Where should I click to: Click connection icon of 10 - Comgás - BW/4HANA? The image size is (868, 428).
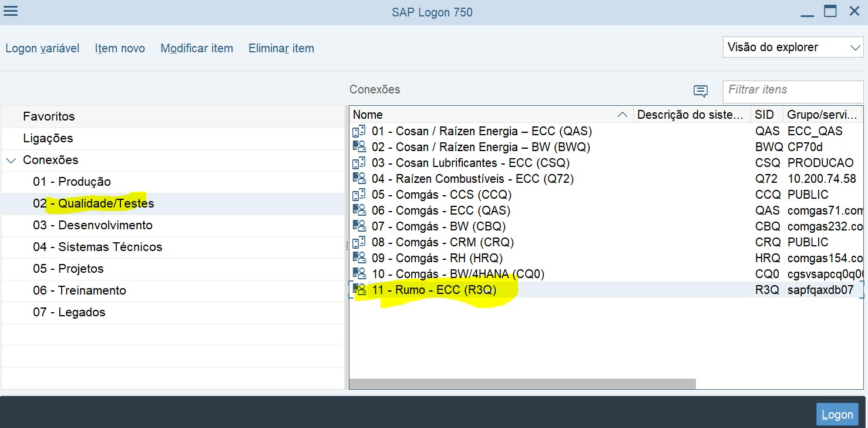tap(359, 274)
